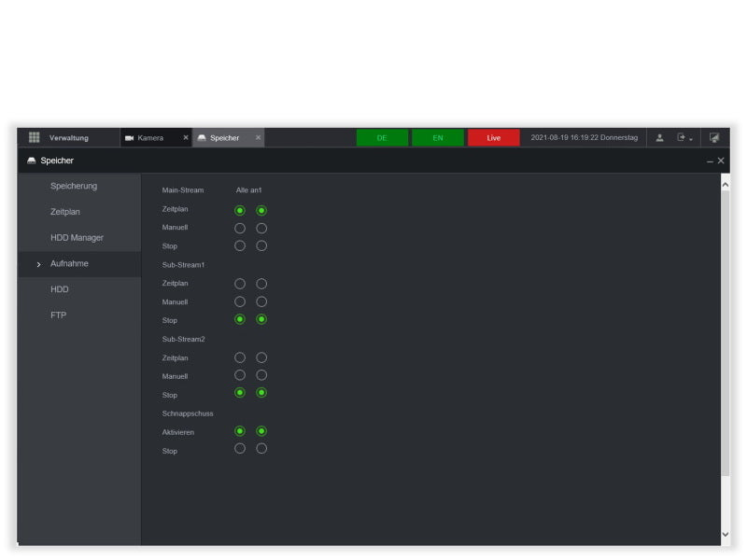
Task: Open the grid menu icon beside Verwaltung
Action: click(34, 137)
